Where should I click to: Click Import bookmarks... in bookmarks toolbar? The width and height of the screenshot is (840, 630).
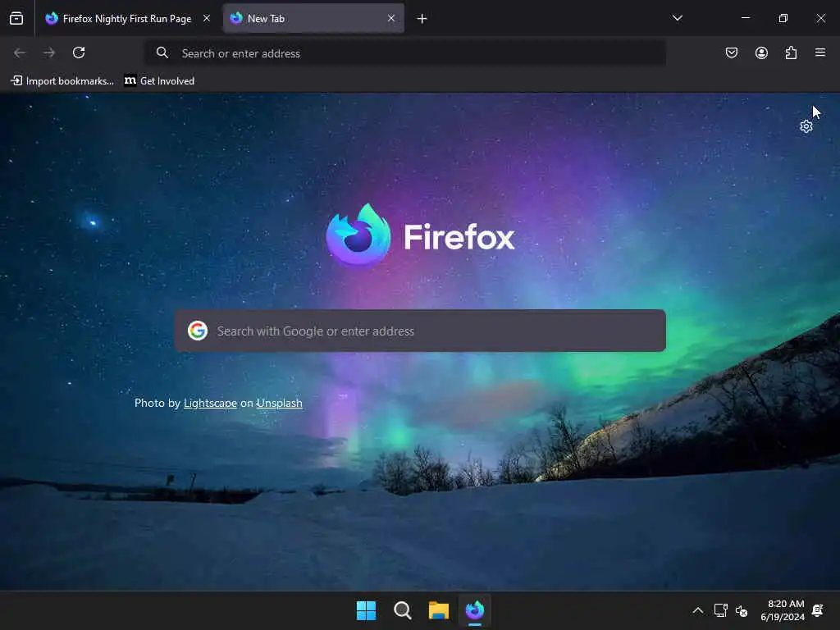62,81
